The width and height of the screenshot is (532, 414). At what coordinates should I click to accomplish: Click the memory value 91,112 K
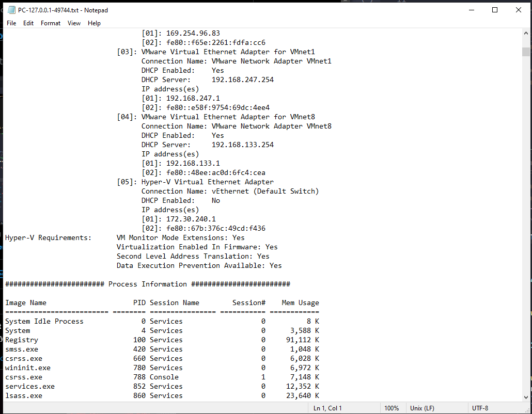(x=303, y=340)
